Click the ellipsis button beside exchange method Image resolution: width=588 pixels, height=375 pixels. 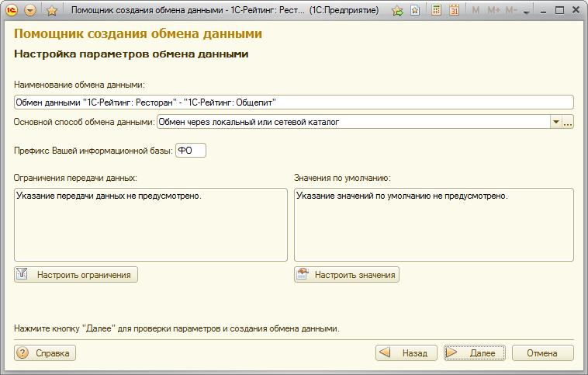(567, 122)
